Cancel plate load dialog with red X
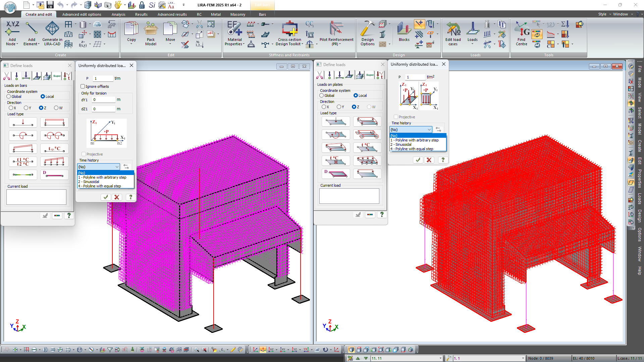This screenshot has height=362, width=644. click(429, 160)
